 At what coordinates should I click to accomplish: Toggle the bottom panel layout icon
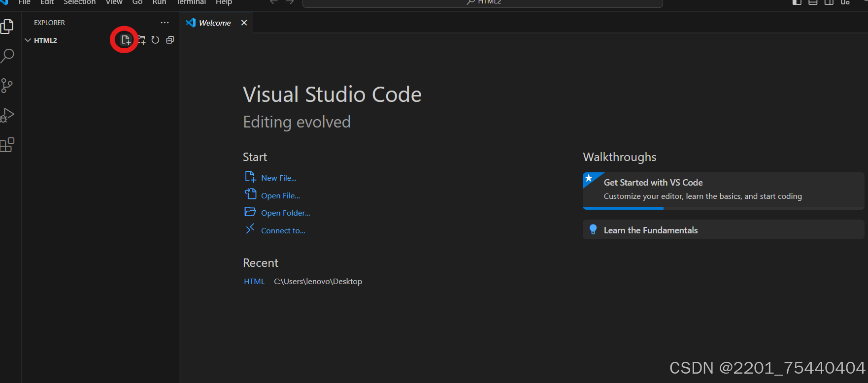pyautogui.click(x=813, y=2)
